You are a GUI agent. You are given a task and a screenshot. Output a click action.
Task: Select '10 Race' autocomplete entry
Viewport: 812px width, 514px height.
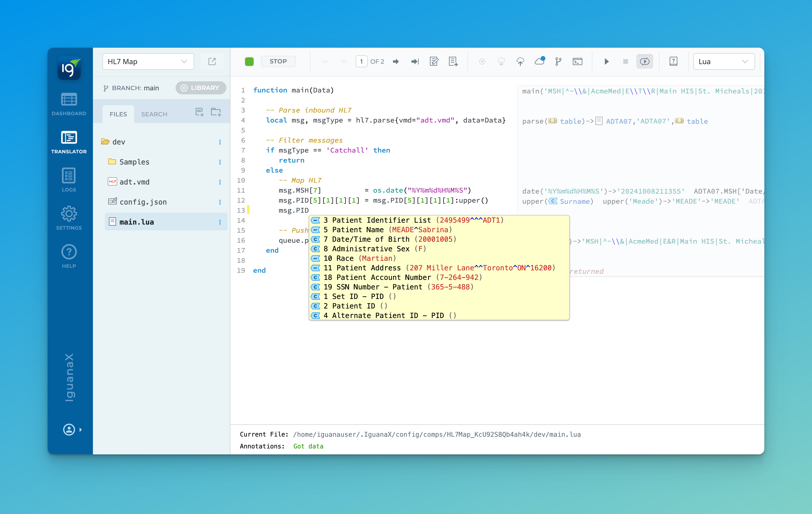coord(439,258)
